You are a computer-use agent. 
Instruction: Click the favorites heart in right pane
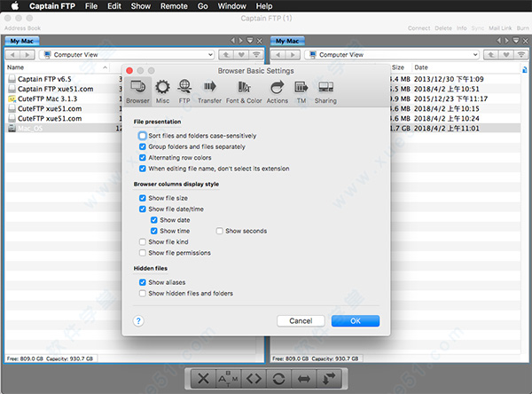click(506, 55)
